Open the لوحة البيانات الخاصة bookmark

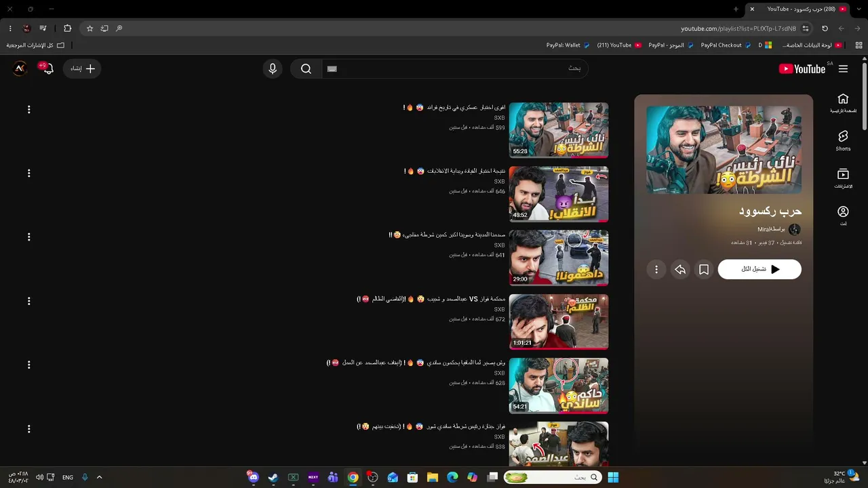tap(812, 45)
